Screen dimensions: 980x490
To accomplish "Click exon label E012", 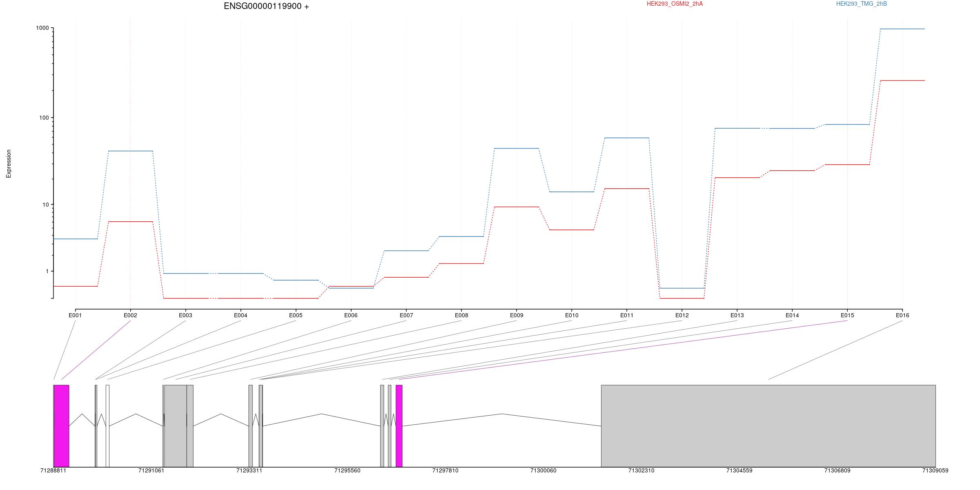I will 682,315.
